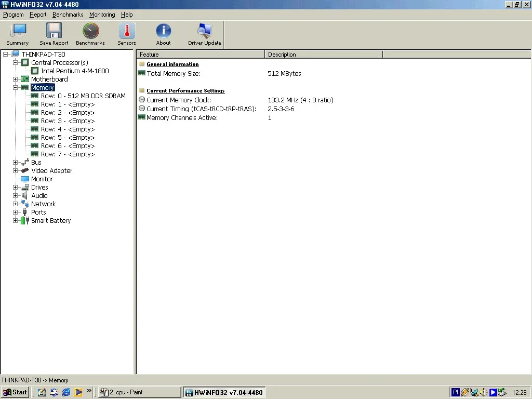This screenshot has height=399, width=532.
Task: Click the volume speaker tray icon
Action: (x=484, y=392)
